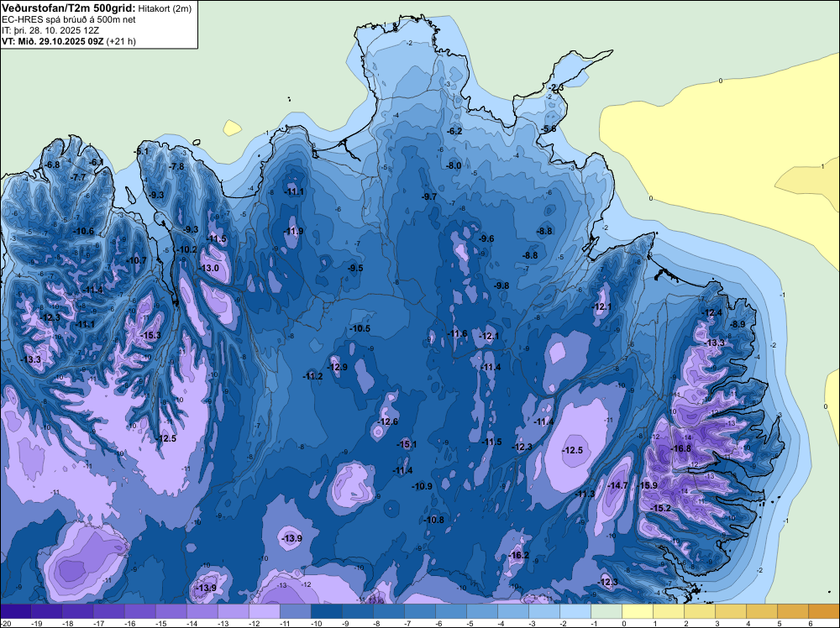Select the -10.9 temperature label
The height and width of the screenshot is (628, 840).
[423, 486]
